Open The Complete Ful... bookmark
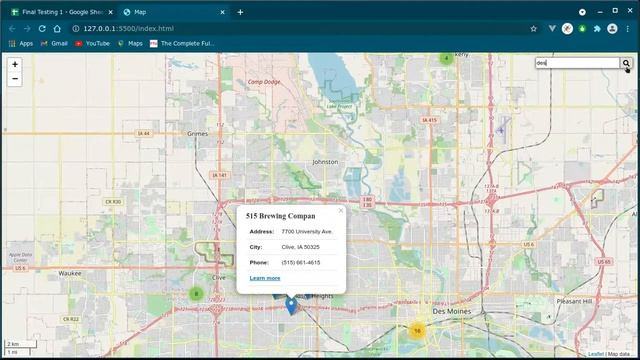 tap(182, 43)
